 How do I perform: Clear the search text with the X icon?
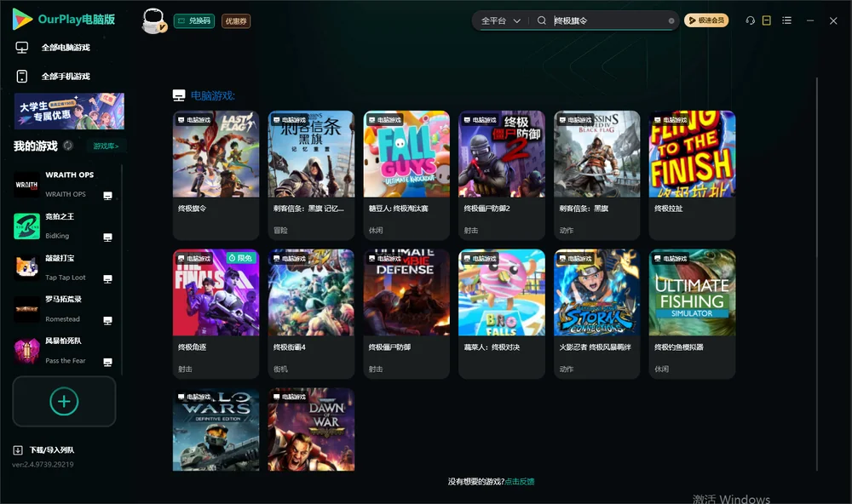[x=671, y=20]
